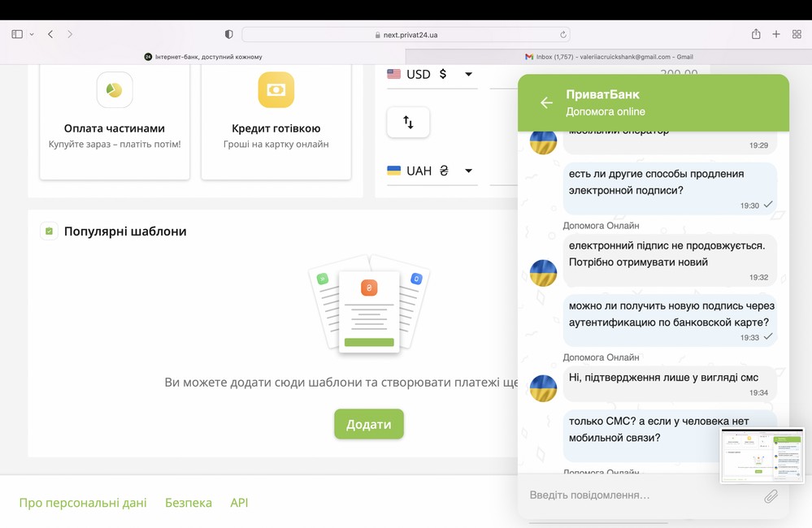The image size is (812, 528).
Task: Select the Оплата частинами card title
Action: click(x=115, y=128)
